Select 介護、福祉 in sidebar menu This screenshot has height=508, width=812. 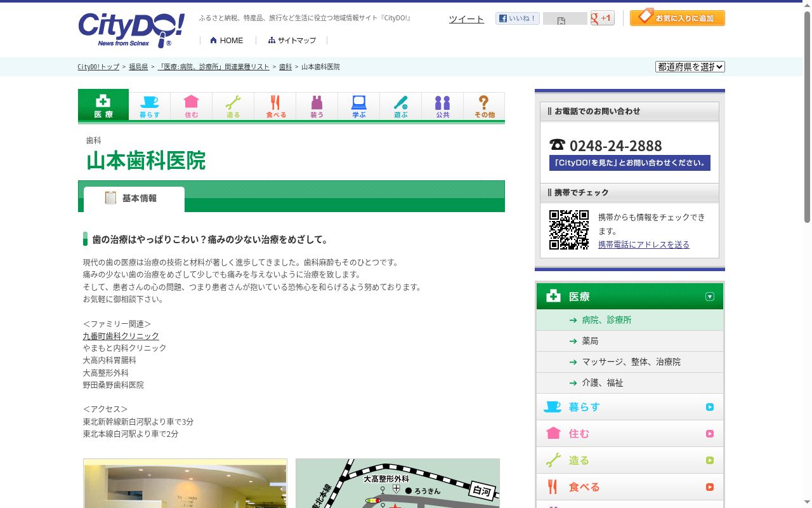click(x=630, y=383)
